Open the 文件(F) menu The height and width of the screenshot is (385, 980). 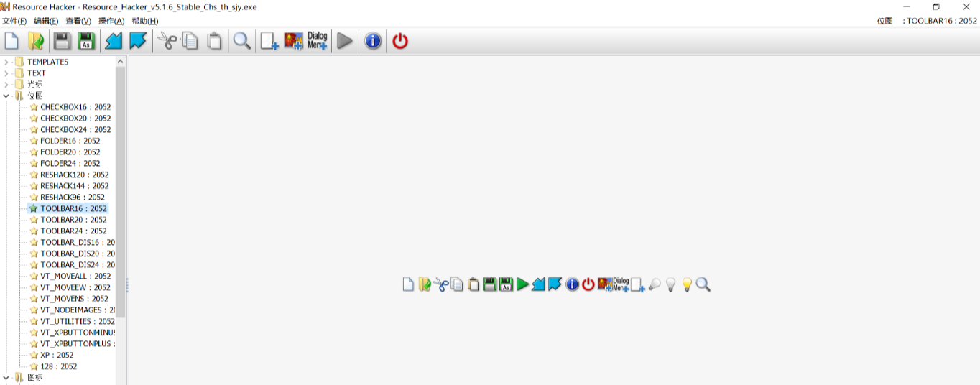pyautogui.click(x=14, y=21)
